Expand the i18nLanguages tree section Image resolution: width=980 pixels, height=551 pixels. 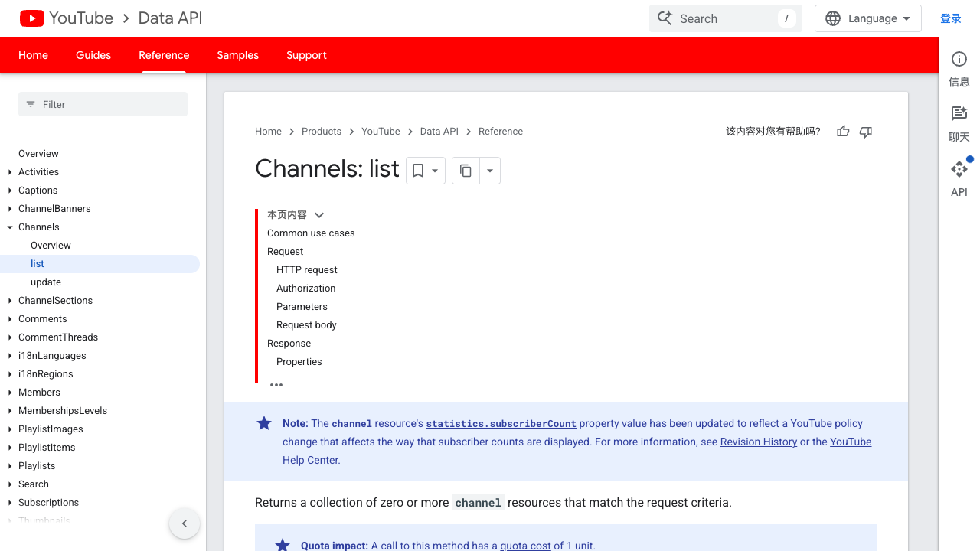pos(10,356)
